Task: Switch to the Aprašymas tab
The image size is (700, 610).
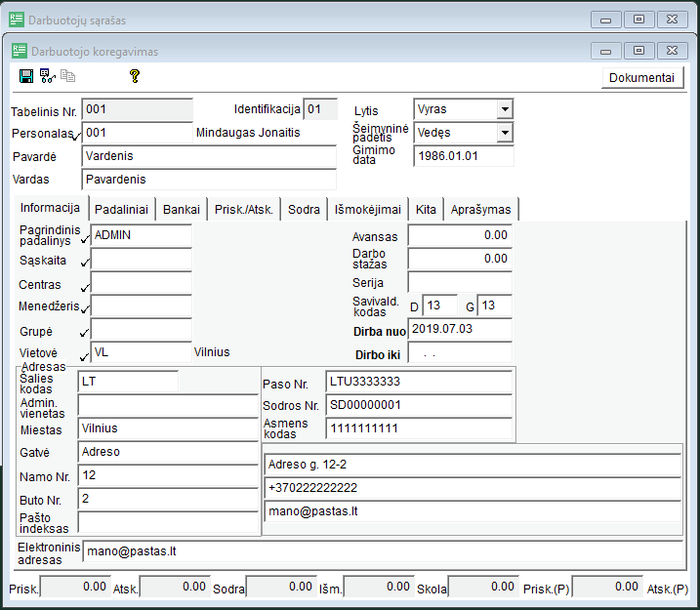Action: click(480, 209)
